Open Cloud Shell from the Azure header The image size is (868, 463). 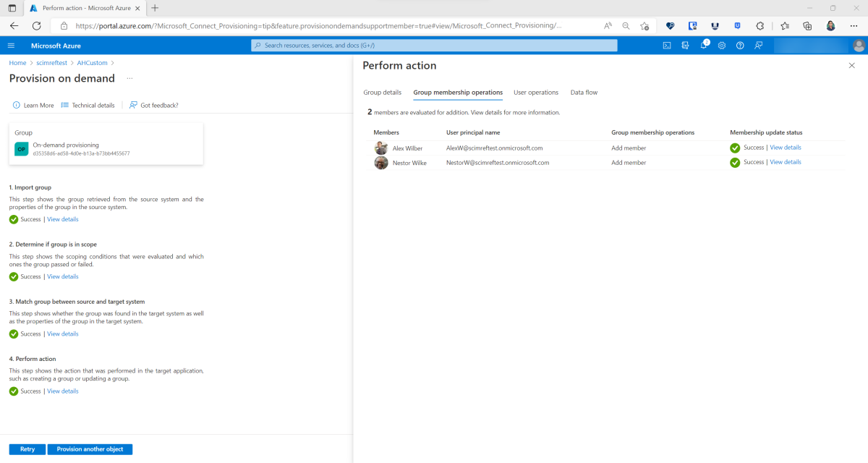coord(667,46)
